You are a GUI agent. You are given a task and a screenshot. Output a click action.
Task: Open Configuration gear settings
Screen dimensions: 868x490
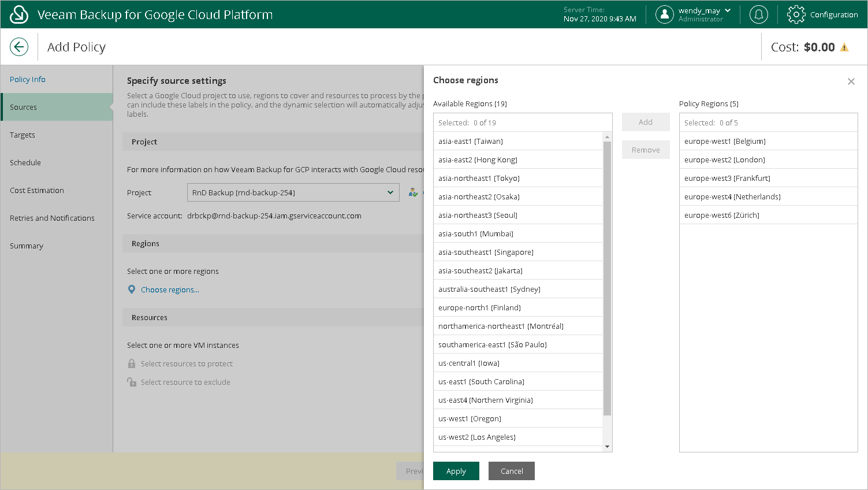click(796, 14)
